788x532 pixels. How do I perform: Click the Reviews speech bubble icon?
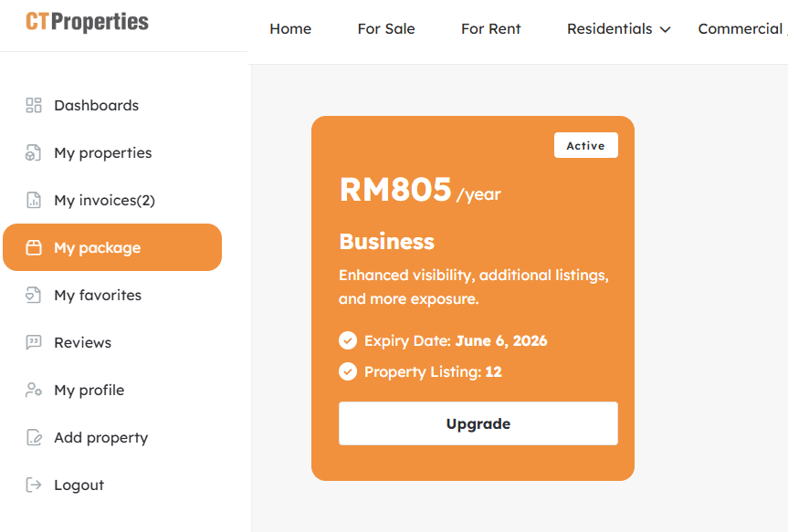click(34, 342)
